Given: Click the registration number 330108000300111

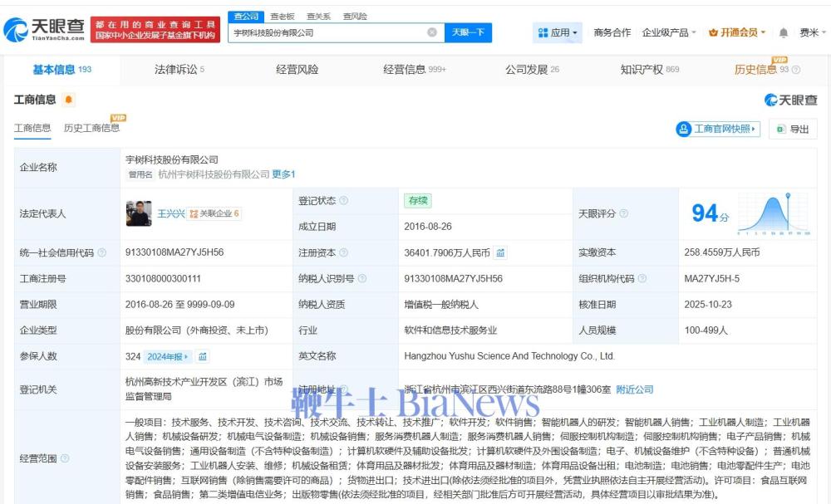Looking at the screenshot, I should [x=163, y=278].
